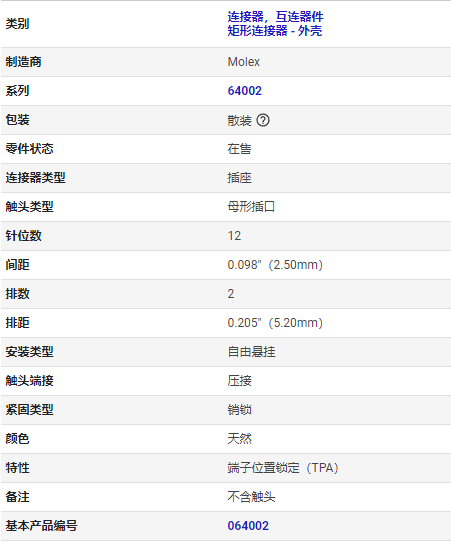Click the 销锁 fastening type value
Image resolution: width=451 pixels, height=544 pixels.
tap(239, 410)
